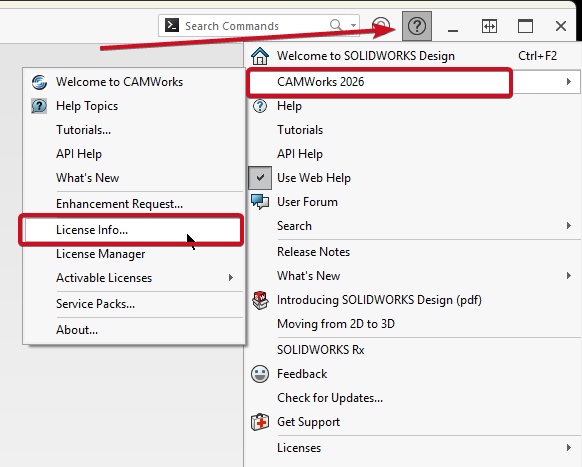Toggle the Use Web Help checkmark
This screenshot has height=467, width=582.
click(x=260, y=178)
